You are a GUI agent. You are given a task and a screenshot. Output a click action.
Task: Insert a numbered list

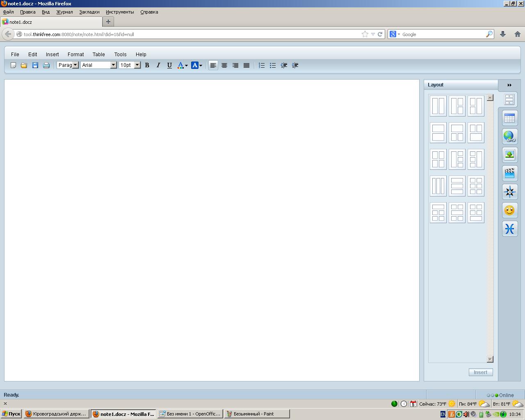click(262, 65)
